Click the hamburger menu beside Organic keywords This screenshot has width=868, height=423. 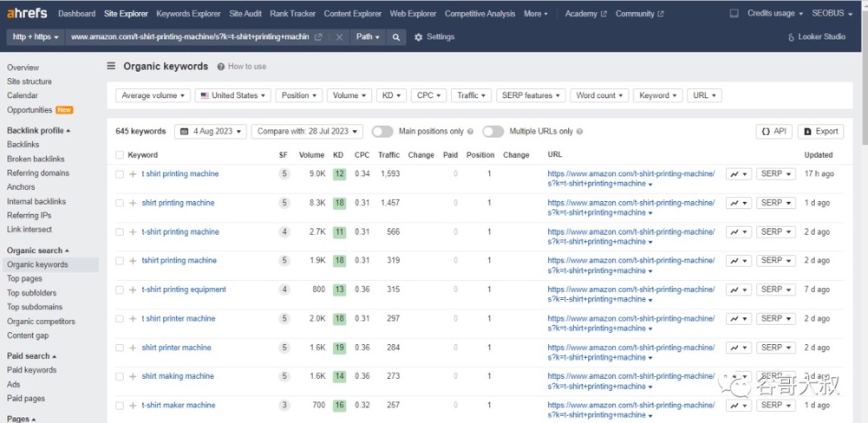(111, 66)
